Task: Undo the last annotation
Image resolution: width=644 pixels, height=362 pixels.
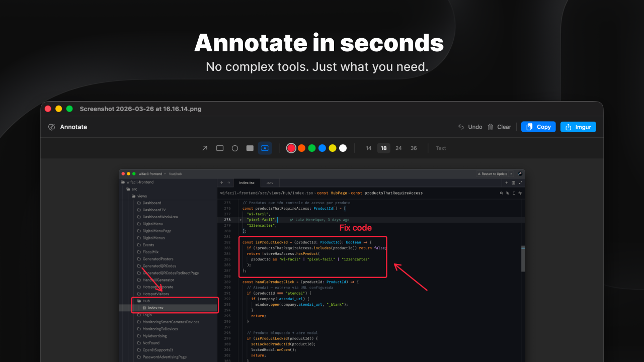Action: [x=470, y=127]
